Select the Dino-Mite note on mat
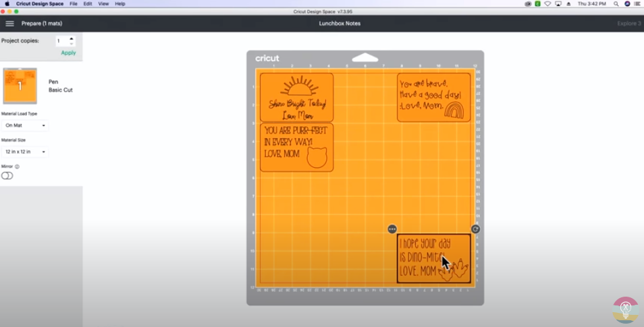 point(433,258)
